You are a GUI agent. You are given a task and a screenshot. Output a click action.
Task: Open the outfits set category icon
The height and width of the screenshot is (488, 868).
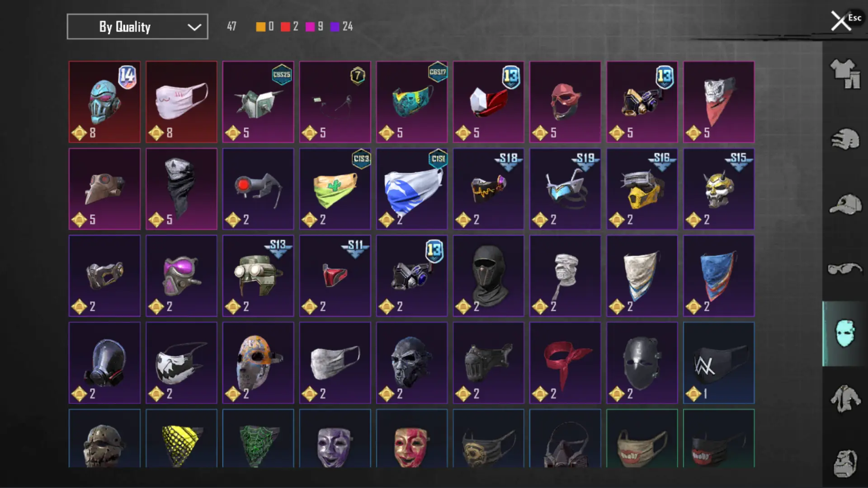tap(845, 74)
